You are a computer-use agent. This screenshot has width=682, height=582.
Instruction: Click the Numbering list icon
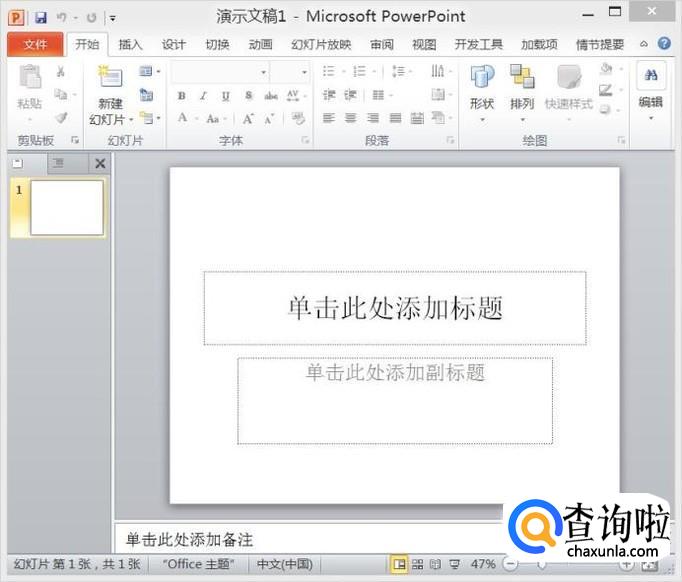click(359, 71)
